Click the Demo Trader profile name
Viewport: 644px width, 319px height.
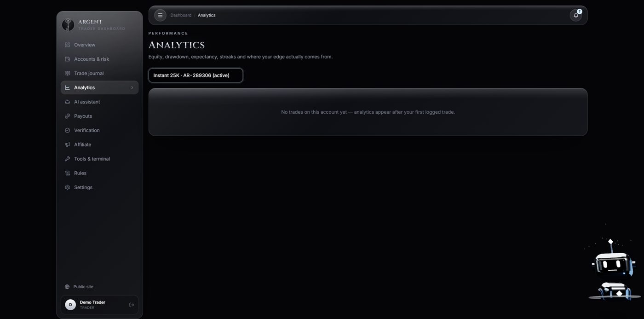92,302
